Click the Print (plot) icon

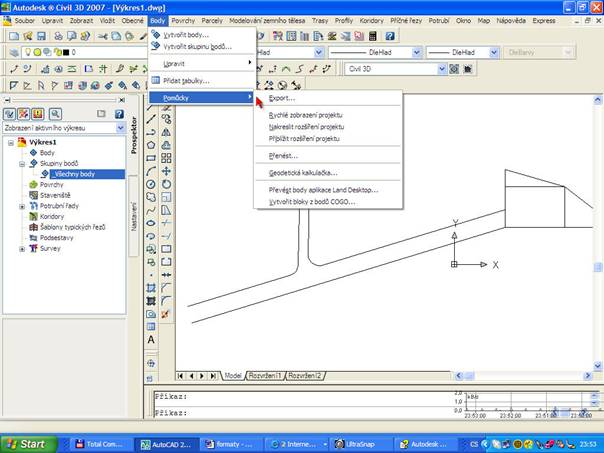(58, 36)
